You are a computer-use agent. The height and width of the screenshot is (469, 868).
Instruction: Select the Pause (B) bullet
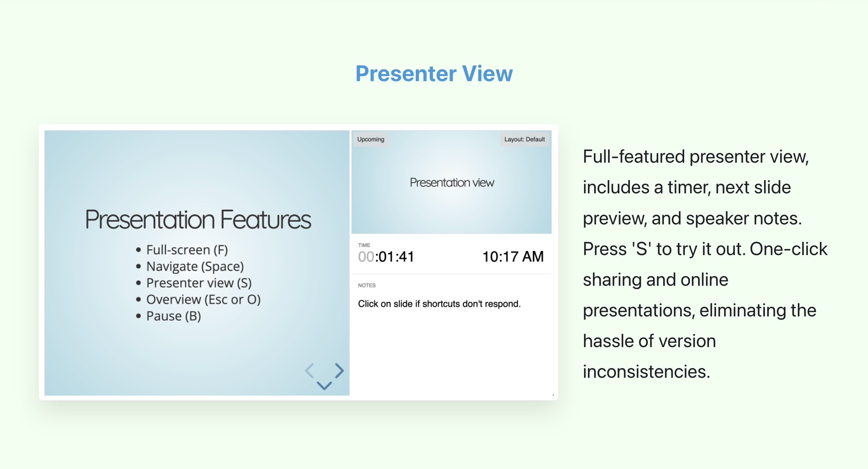click(x=173, y=316)
